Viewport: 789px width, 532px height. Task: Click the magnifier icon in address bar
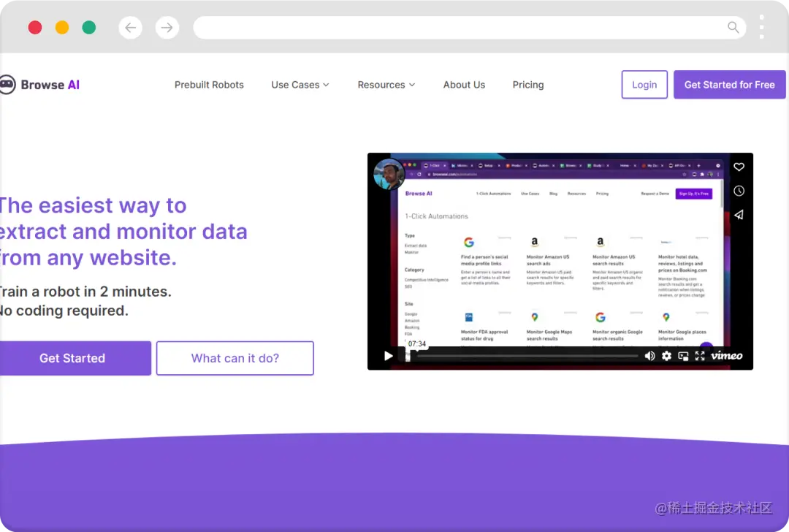point(733,27)
